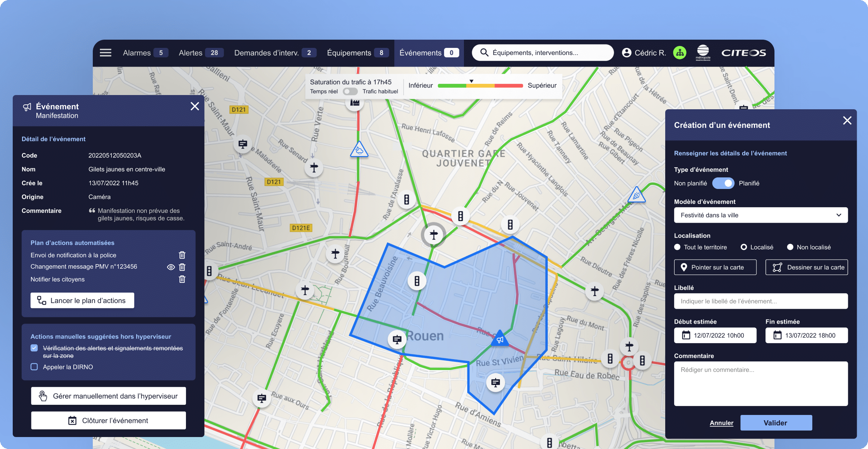This screenshot has height=449, width=868.
Task: Select Non localisé radio option
Action: click(x=790, y=247)
